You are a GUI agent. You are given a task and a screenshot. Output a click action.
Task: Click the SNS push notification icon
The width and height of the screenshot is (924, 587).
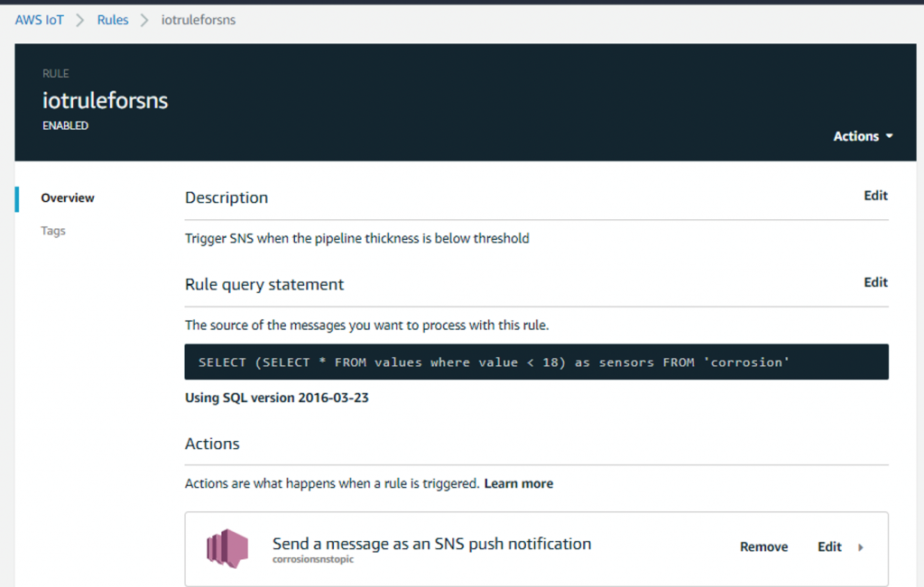point(227,548)
